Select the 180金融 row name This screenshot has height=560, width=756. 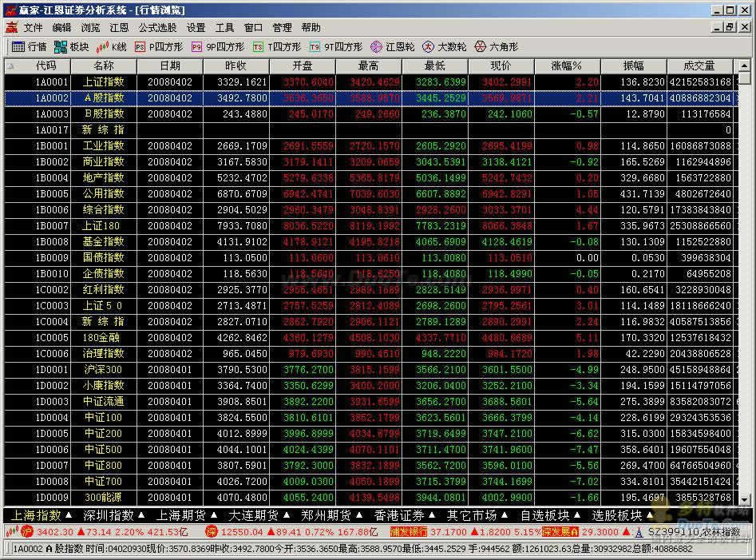(101, 338)
